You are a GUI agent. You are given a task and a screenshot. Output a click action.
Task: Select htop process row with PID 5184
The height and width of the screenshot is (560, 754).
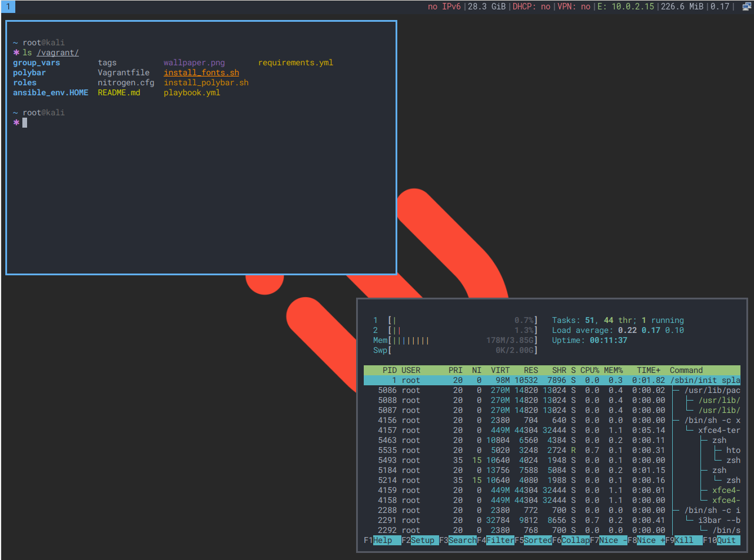click(x=552, y=470)
